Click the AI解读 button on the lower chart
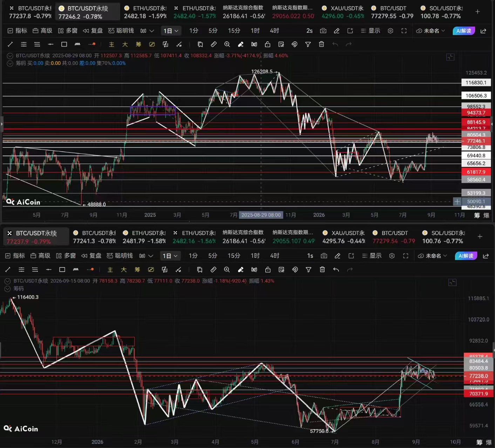Image resolution: width=495 pixels, height=448 pixels. (466, 256)
